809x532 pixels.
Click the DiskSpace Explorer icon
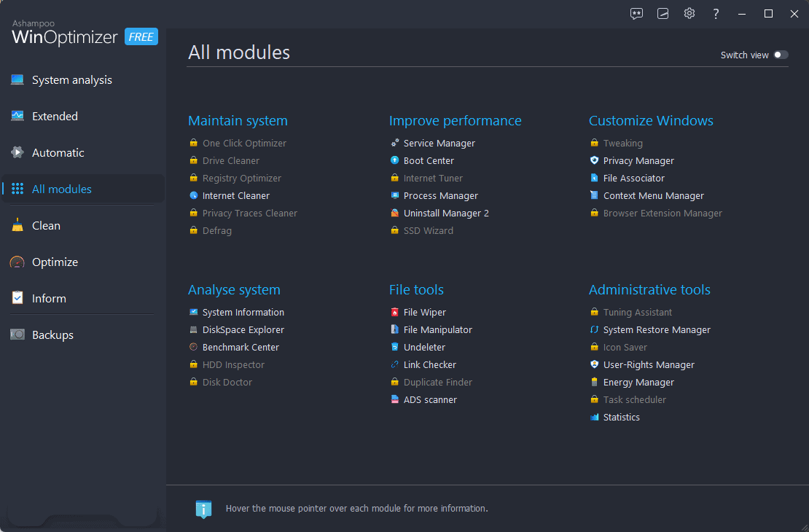click(193, 329)
